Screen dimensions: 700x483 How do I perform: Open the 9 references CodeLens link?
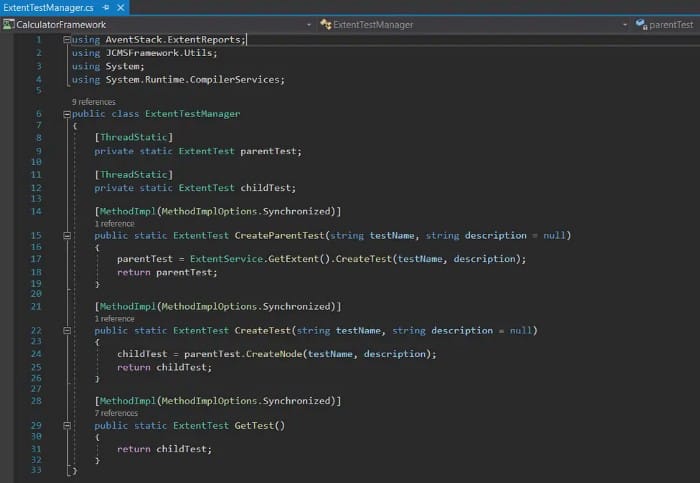pyautogui.click(x=94, y=102)
